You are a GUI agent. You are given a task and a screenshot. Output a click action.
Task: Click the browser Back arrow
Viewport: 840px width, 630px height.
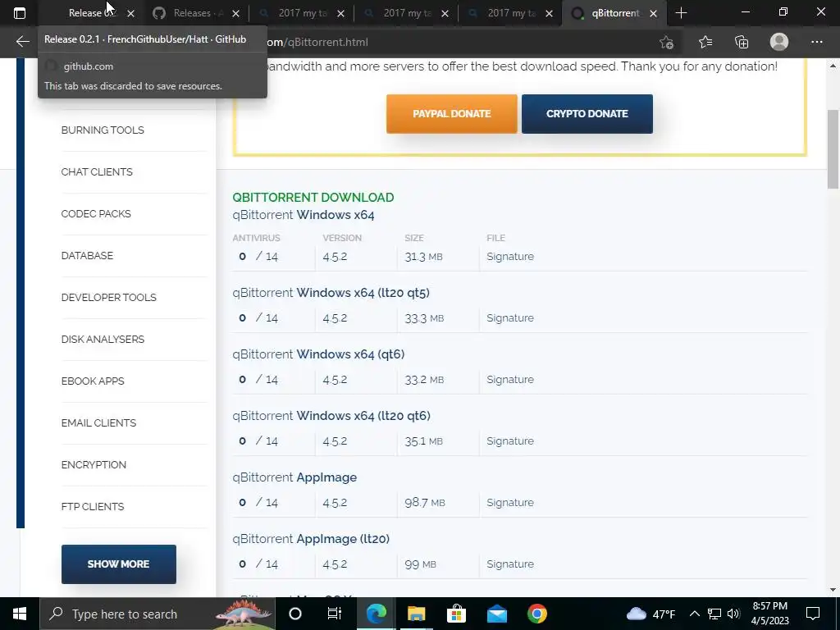(22, 42)
